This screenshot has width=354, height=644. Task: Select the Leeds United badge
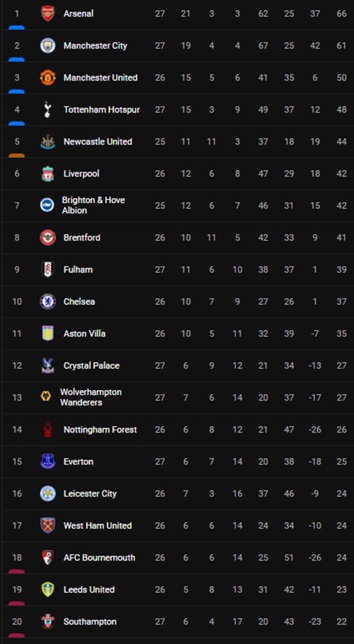[x=48, y=589]
